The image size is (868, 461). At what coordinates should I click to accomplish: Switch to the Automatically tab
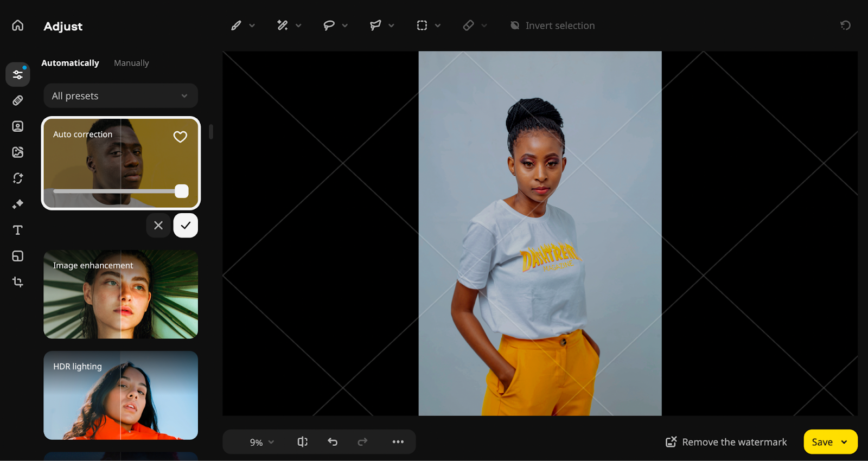70,63
